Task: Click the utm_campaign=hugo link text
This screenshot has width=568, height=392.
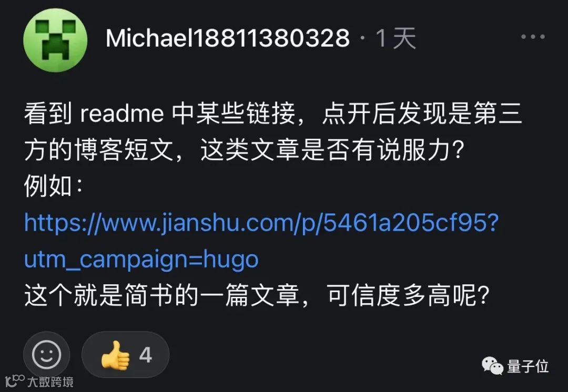Action: point(141,259)
